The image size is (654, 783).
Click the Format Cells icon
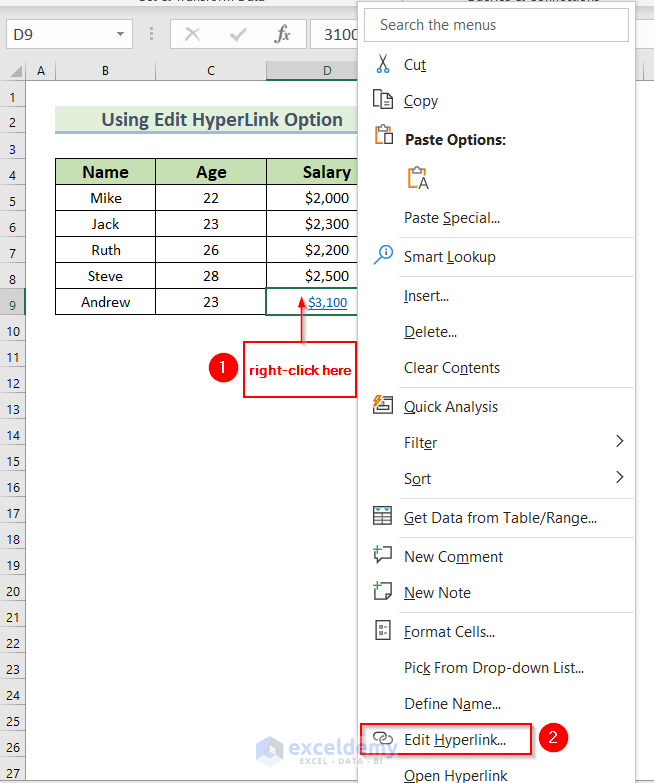(382, 630)
